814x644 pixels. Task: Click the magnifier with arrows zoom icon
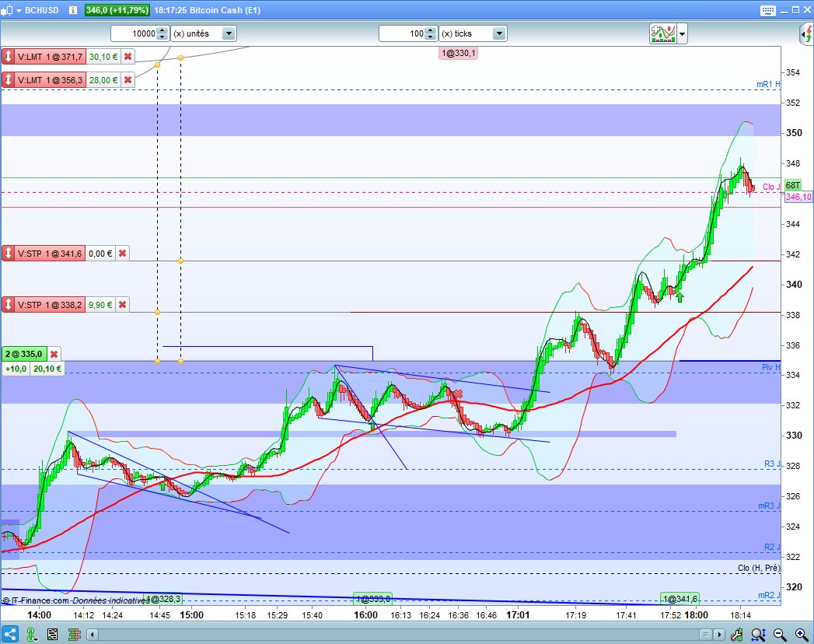pos(758,634)
